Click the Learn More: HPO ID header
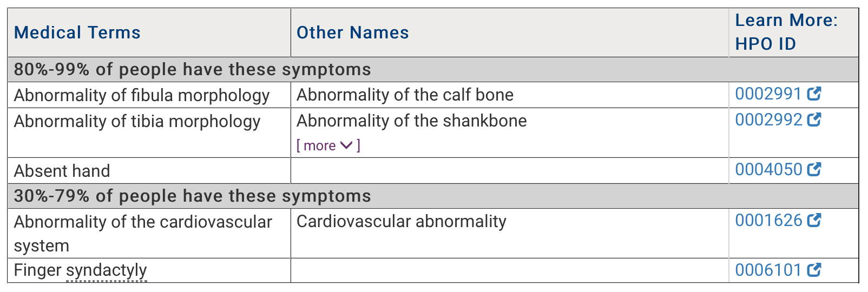This screenshot has width=868, height=292. [x=786, y=32]
